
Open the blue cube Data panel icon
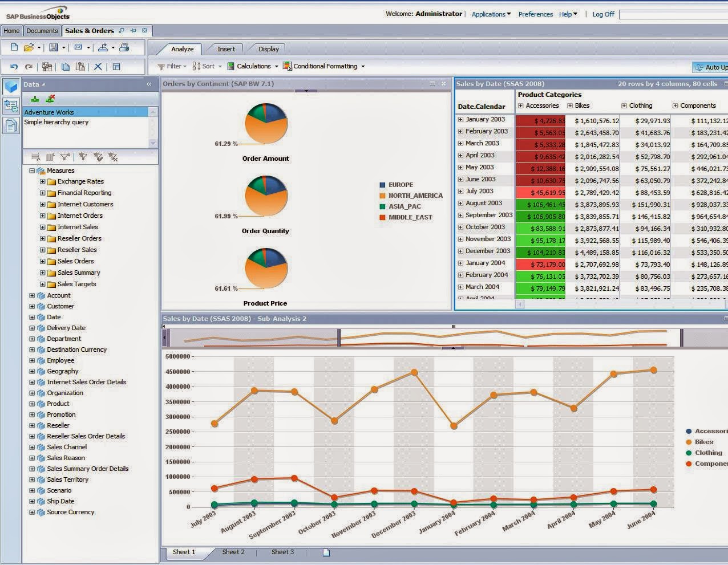click(x=11, y=87)
